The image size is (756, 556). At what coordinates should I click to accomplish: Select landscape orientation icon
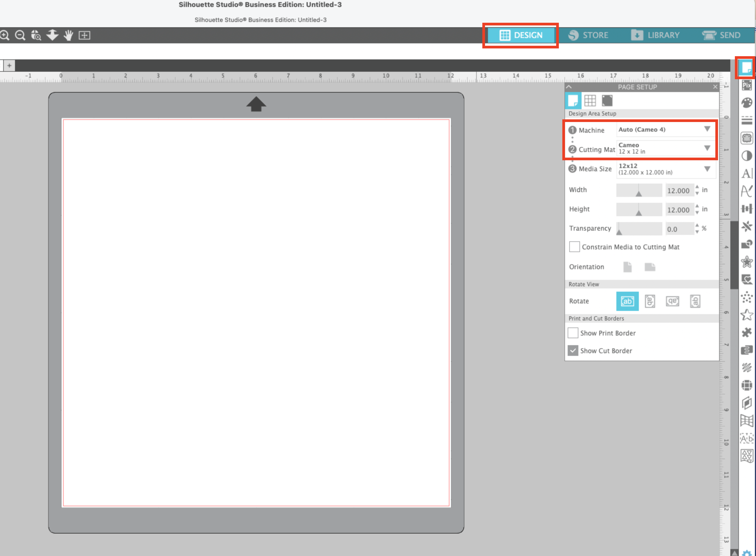[650, 267]
